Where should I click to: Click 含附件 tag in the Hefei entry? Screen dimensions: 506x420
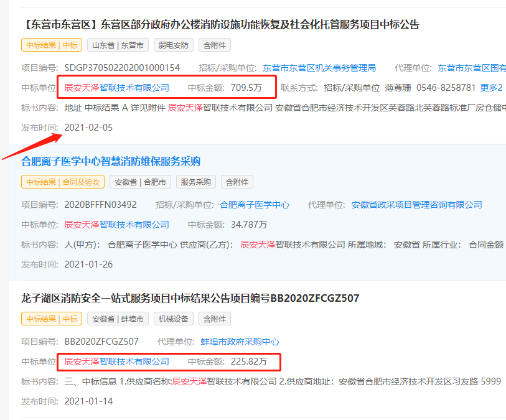[x=237, y=182]
